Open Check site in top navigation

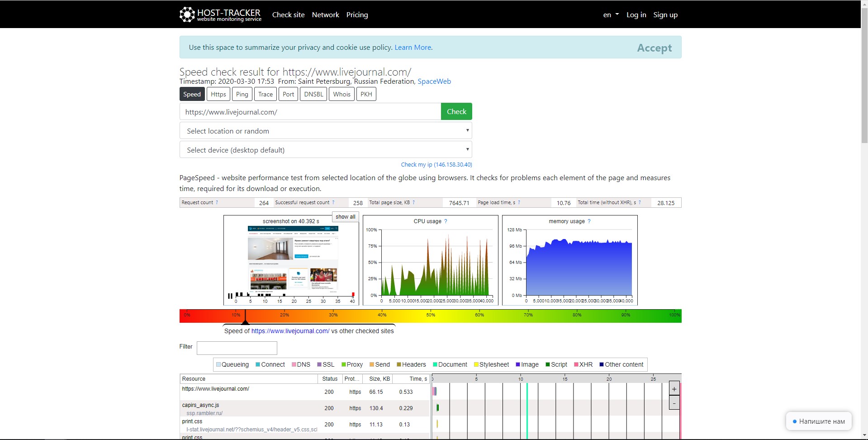[288, 14]
